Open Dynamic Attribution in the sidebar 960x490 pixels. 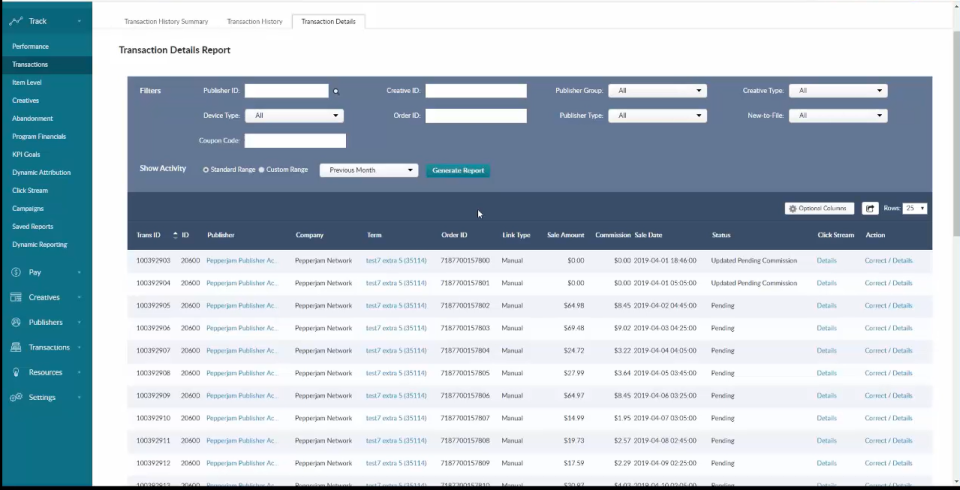click(x=42, y=173)
